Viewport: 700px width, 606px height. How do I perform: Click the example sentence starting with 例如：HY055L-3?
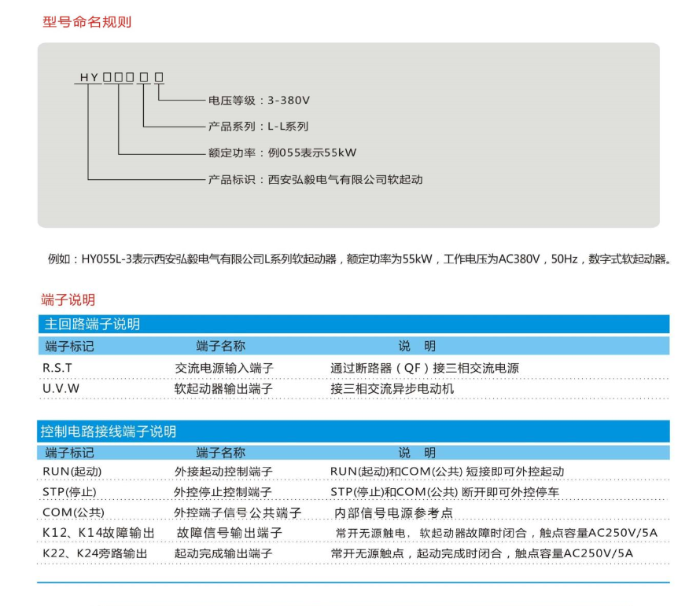pyautogui.click(x=359, y=259)
